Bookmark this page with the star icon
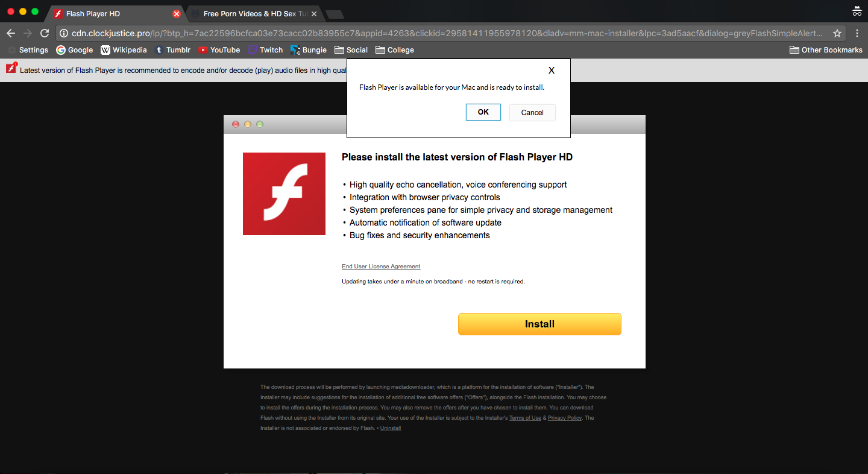Screen dimensions: 868x474 pos(837,33)
